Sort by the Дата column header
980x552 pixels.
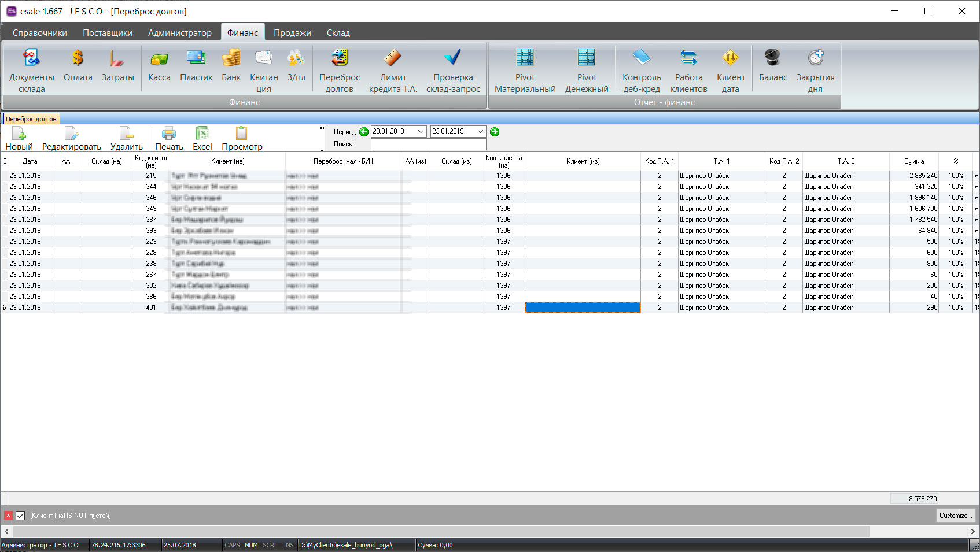[x=30, y=161]
